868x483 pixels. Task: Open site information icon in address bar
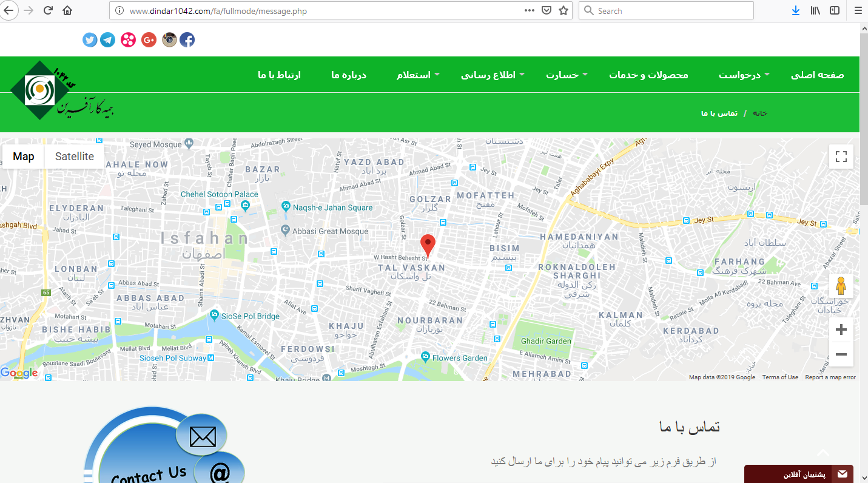coord(119,10)
